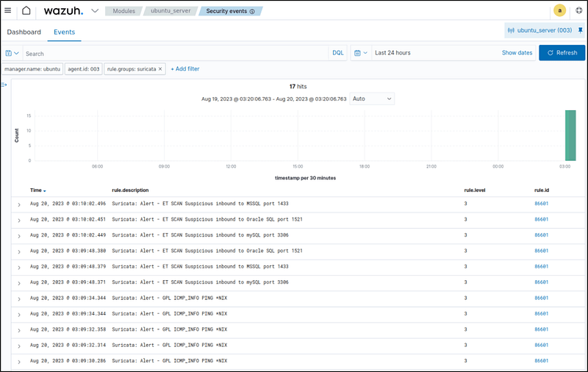Click the help icon in top right
The image size is (588, 372).
pos(578,10)
